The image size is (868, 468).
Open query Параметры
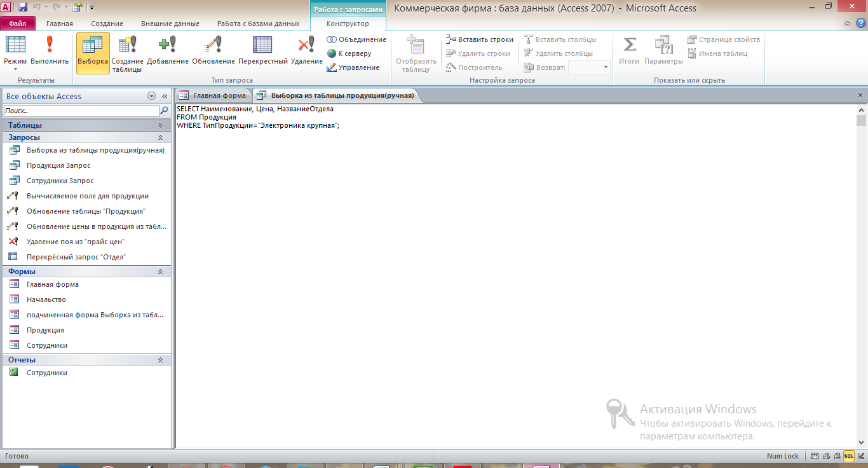pyautogui.click(x=663, y=51)
